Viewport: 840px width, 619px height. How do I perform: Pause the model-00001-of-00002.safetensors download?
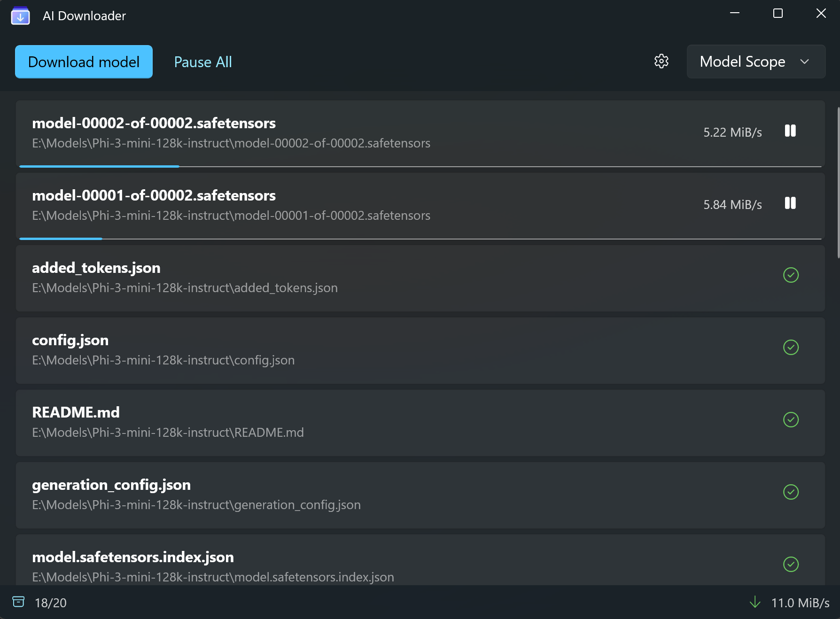point(790,203)
